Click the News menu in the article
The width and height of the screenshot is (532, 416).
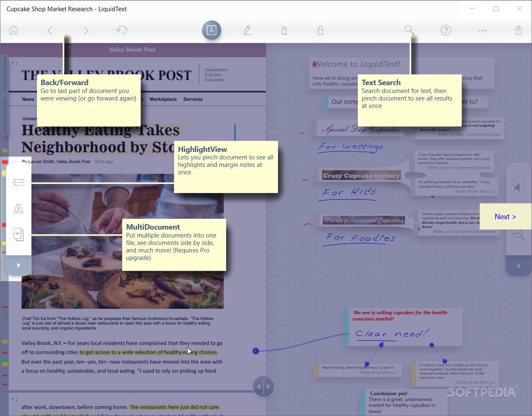(28, 99)
